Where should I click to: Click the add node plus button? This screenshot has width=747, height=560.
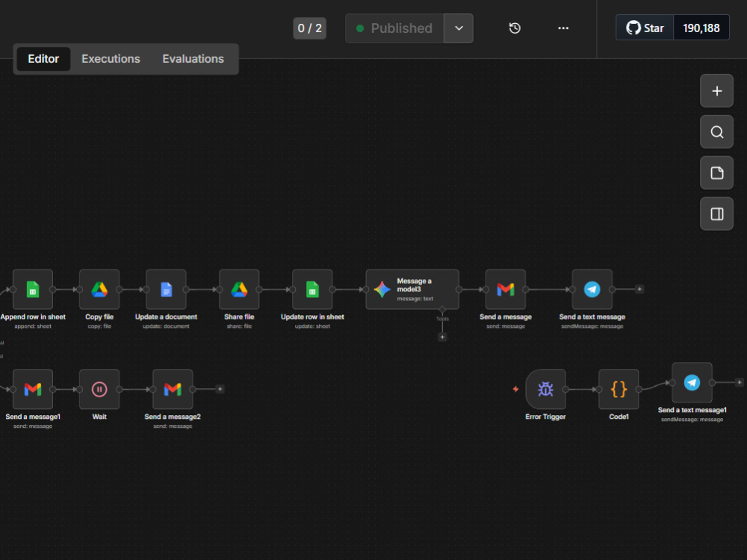coord(716,91)
